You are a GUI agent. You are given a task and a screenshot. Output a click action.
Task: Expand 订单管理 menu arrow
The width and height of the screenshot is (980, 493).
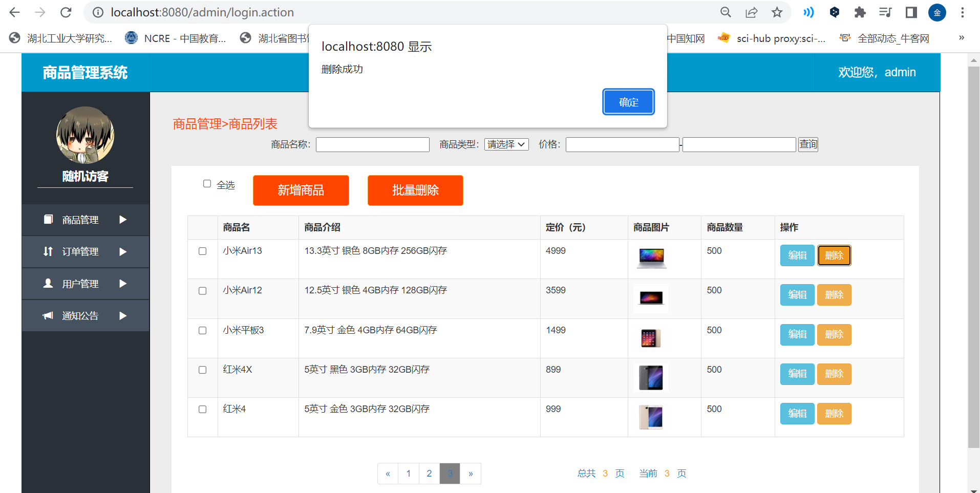point(123,251)
